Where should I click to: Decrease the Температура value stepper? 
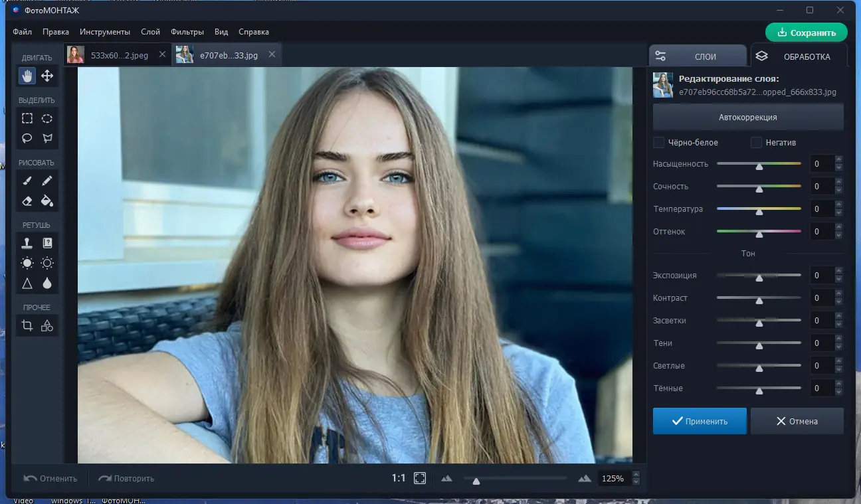click(x=838, y=212)
